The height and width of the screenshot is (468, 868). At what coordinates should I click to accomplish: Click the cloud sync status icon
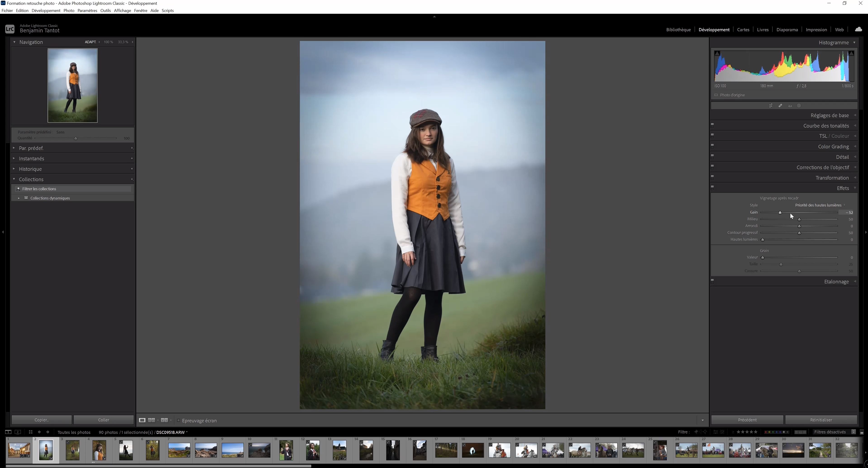tap(858, 30)
